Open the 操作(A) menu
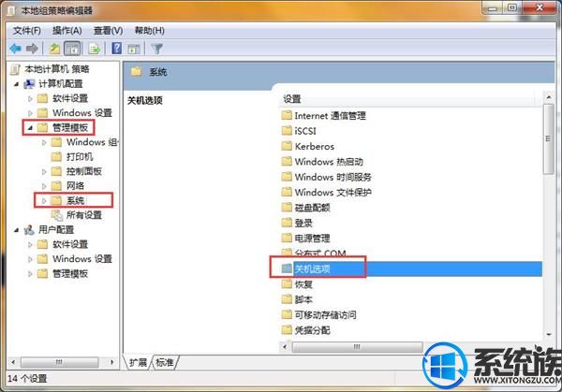Image resolution: width=562 pixels, height=392 pixels. click(67, 31)
